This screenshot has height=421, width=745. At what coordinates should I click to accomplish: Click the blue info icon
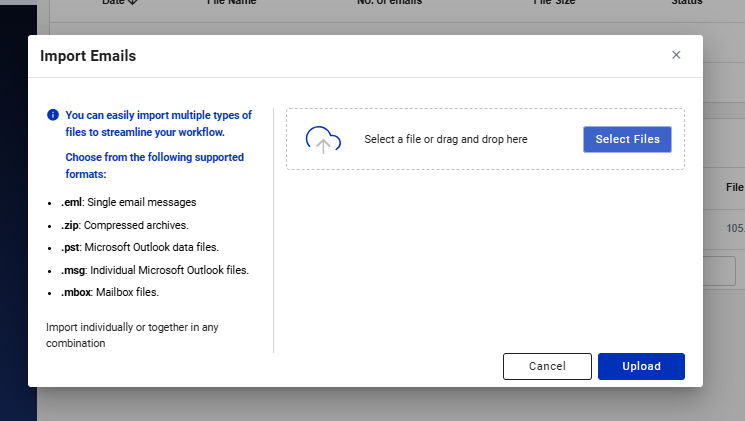coord(53,115)
